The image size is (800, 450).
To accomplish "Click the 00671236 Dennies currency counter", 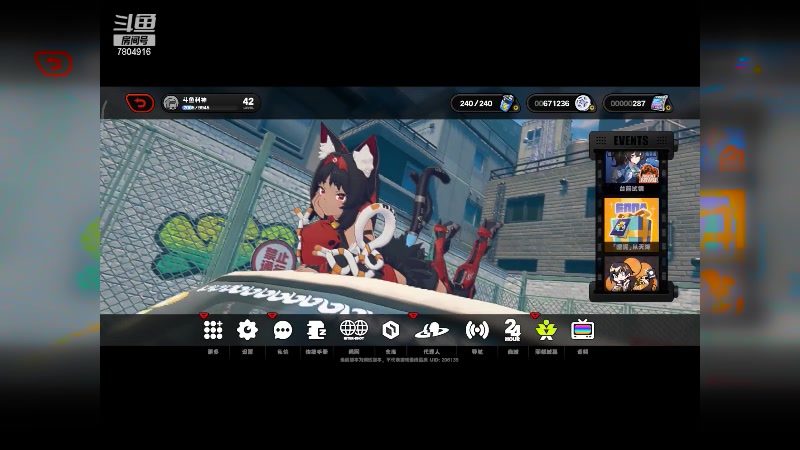I will (552, 104).
